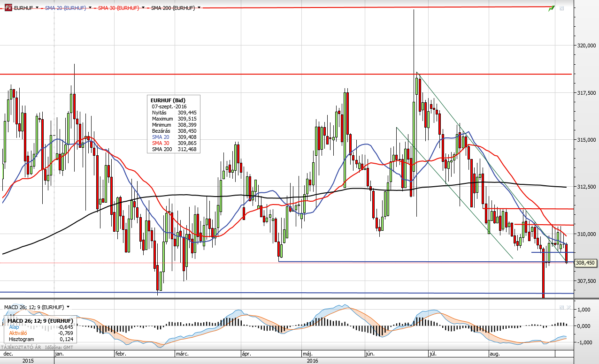599x364 pixels.
Task: Maximize the MACD indicator panel
Action: [561, 307]
